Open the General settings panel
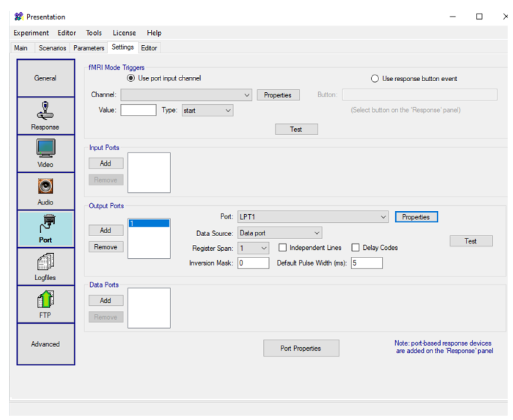The height and width of the screenshot is (420, 513). click(45, 78)
